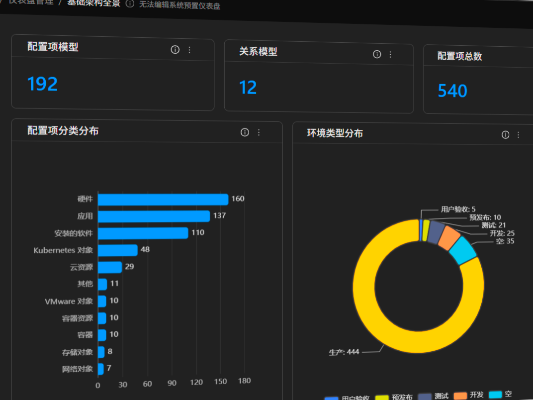Screen dimensions: 533x400
Task: Click the 开发: 25 donut label
Action: click(502, 233)
